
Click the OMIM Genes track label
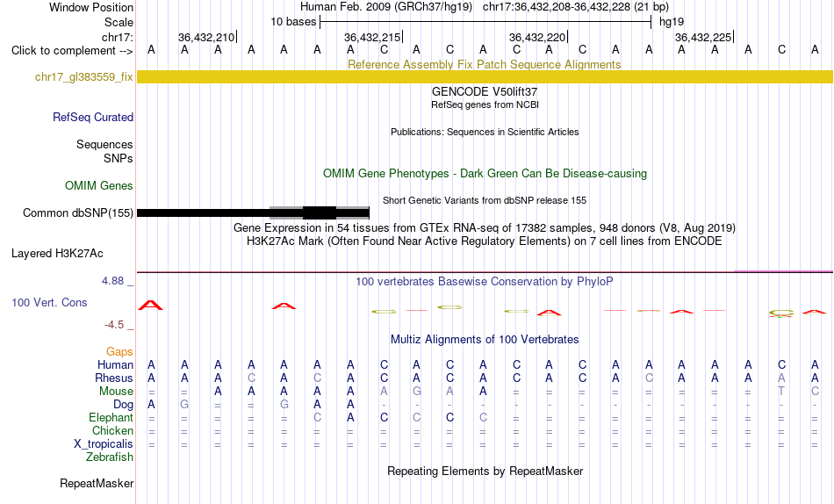[98, 186]
